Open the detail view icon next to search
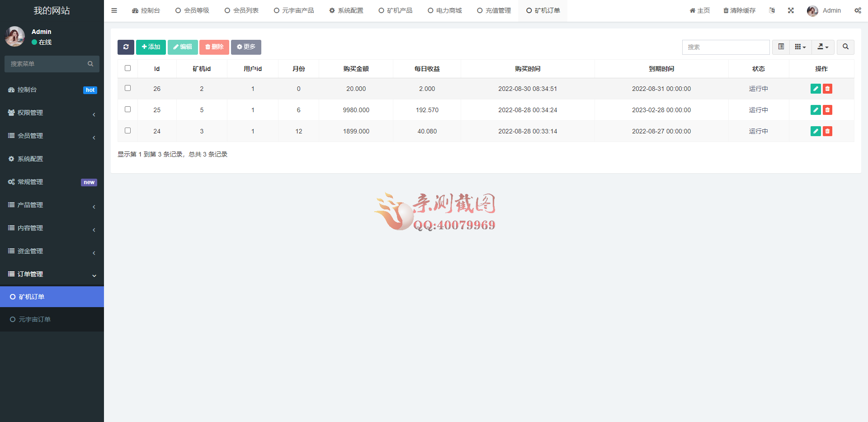 point(780,47)
